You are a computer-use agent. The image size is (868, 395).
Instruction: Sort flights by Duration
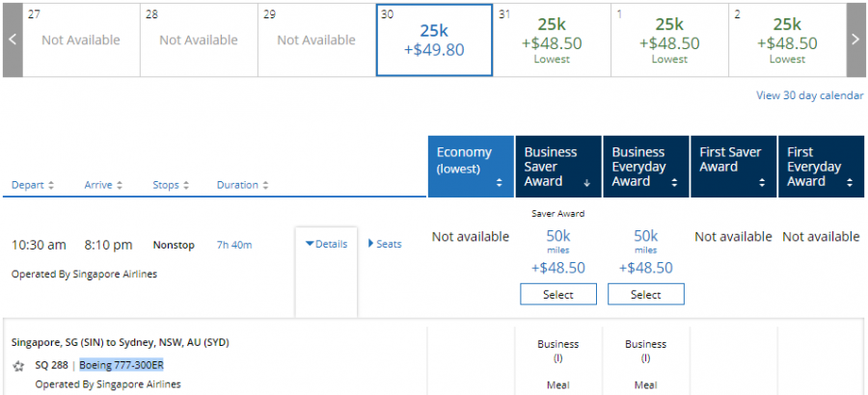pyautogui.click(x=242, y=185)
